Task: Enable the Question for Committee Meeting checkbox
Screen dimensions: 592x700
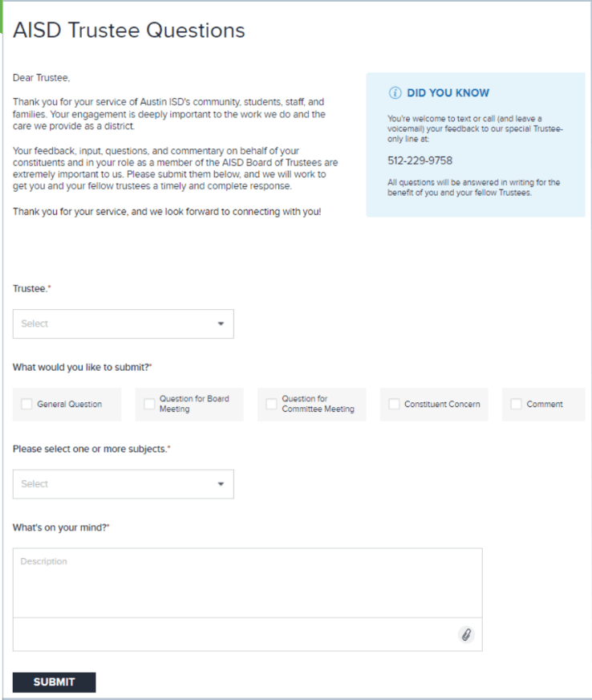Action: point(271,405)
